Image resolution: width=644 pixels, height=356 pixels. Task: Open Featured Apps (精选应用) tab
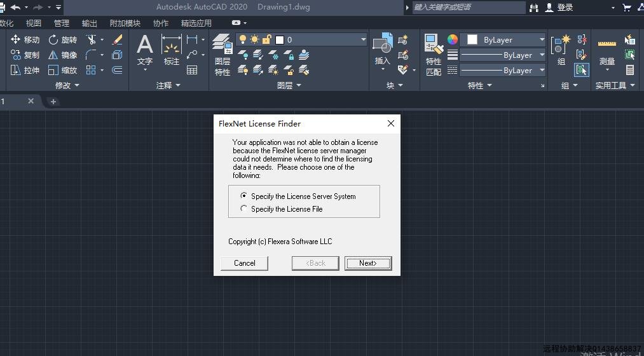(x=196, y=24)
